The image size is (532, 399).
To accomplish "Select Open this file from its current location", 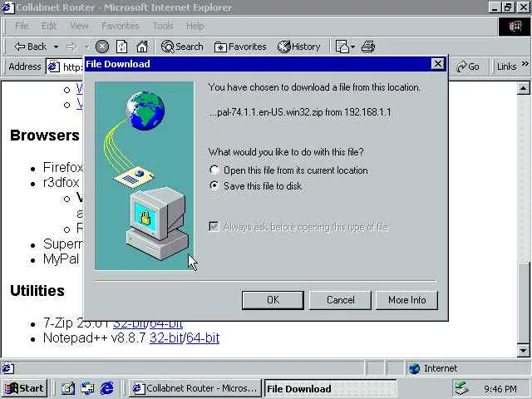I will [x=214, y=170].
